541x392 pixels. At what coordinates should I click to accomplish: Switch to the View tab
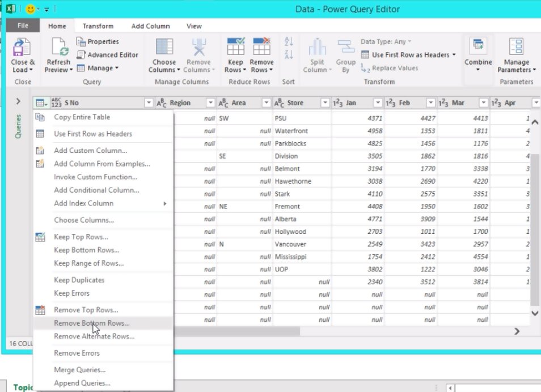(x=194, y=26)
